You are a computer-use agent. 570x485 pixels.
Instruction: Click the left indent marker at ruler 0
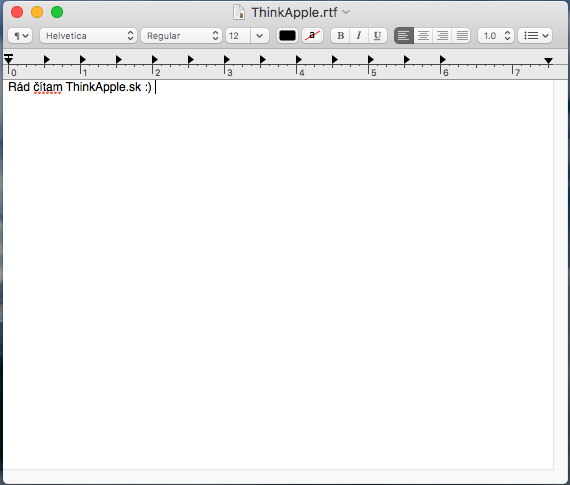(x=8, y=59)
